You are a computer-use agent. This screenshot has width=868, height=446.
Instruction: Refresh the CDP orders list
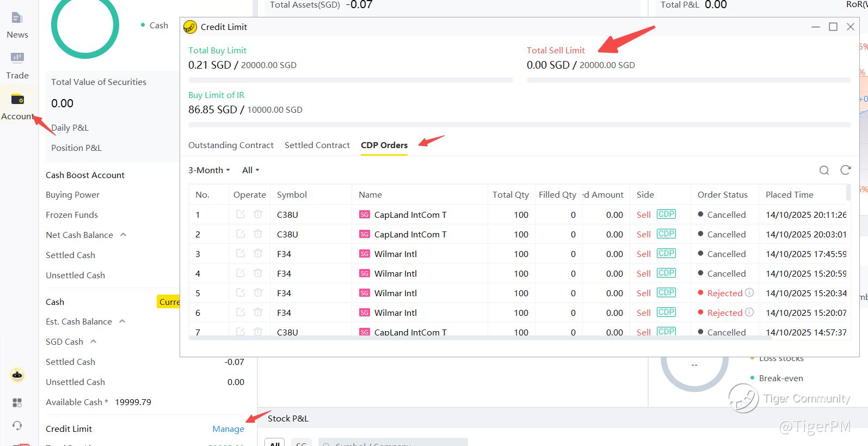coord(845,170)
